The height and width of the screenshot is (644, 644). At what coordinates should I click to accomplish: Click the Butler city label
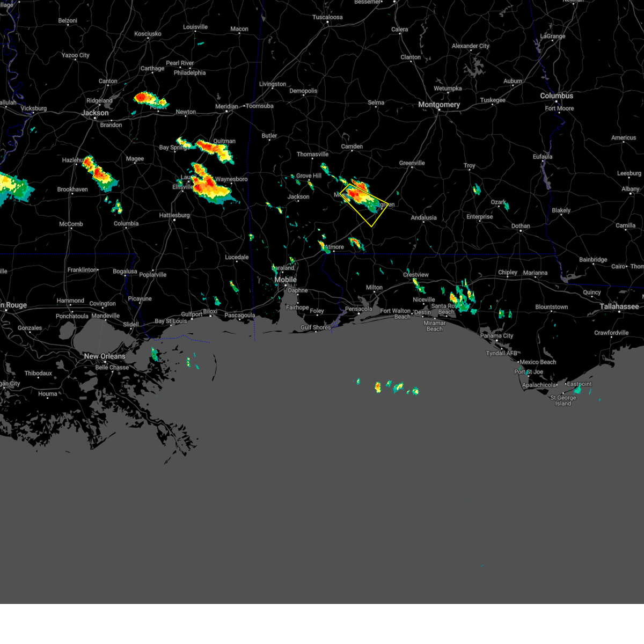(x=269, y=136)
